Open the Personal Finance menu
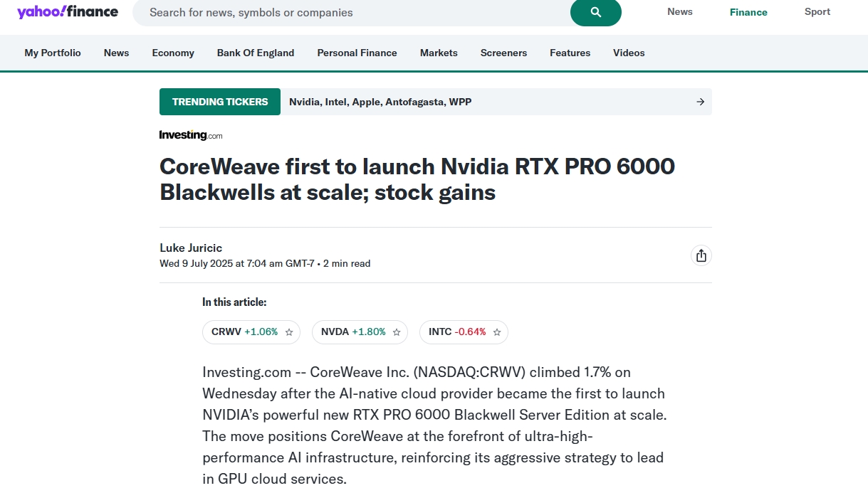This screenshot has height=493, width=868. [x=357, y=53]
